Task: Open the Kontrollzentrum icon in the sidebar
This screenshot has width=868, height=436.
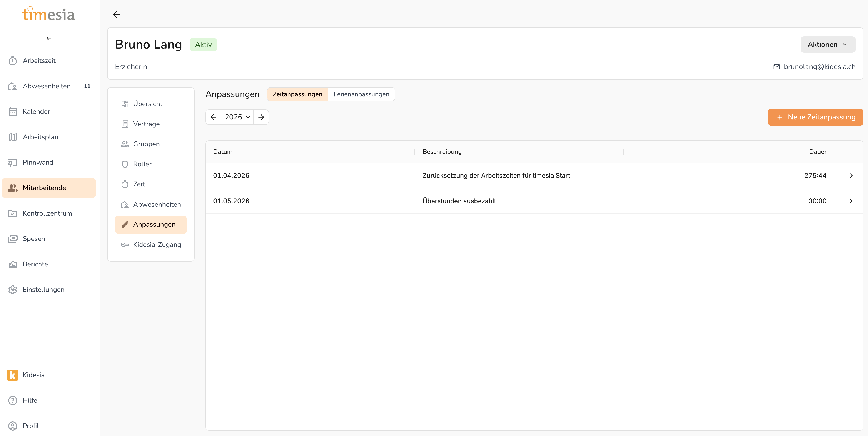Action: coord(12,213)
